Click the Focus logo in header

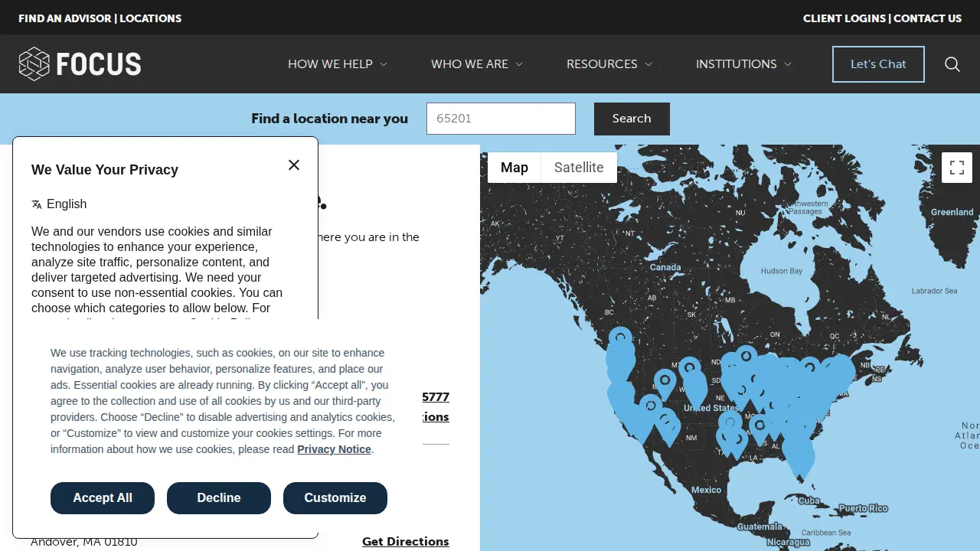80,64
